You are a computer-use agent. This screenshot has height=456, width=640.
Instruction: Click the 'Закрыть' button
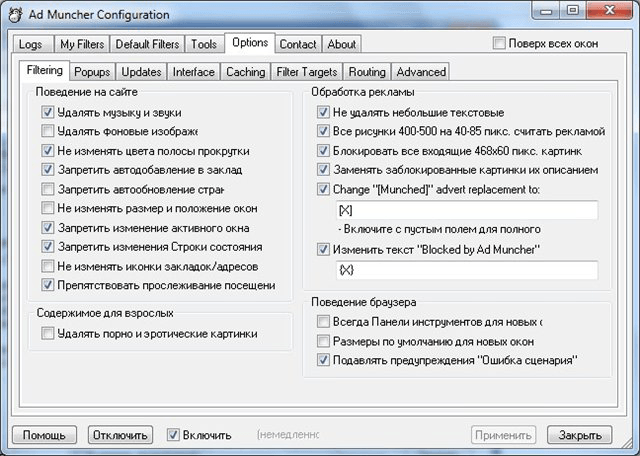tap(580, 435)
